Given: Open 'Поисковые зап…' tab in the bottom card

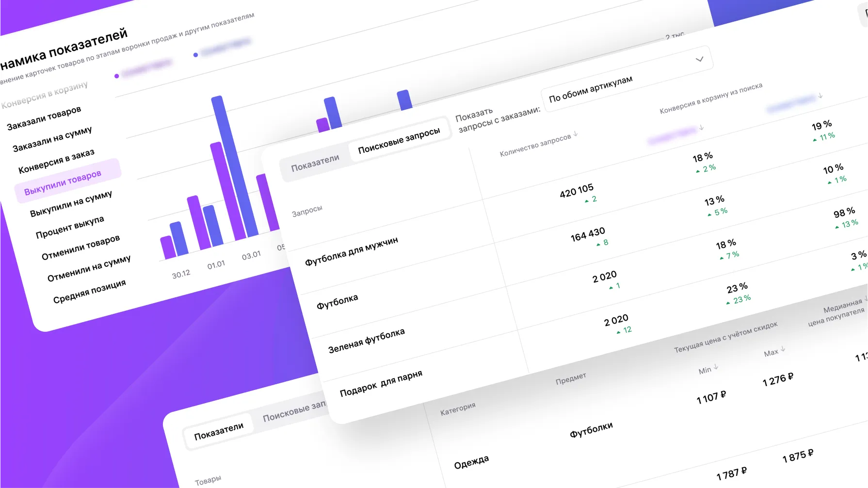Looking at the screenshot, I should 294,411.
